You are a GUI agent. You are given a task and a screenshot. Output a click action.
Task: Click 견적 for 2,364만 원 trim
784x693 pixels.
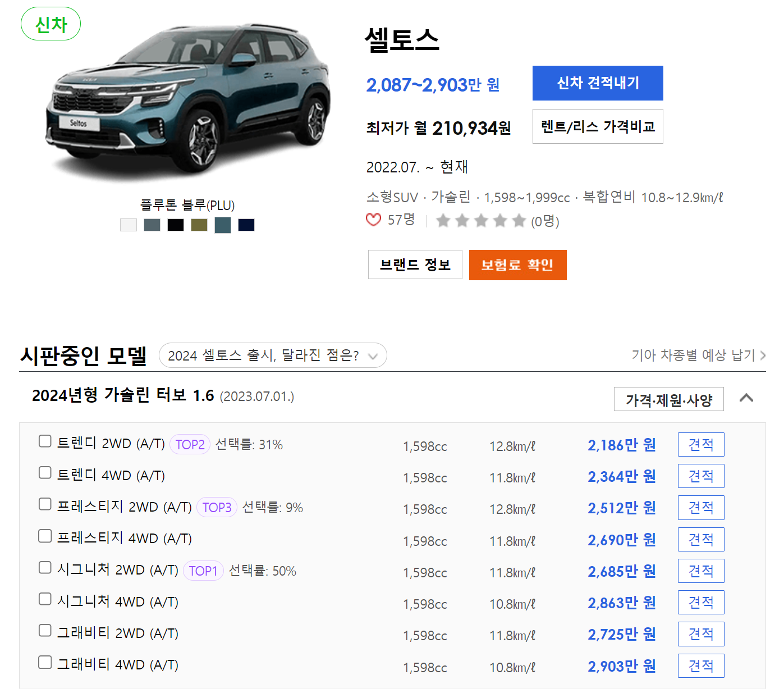701,476
